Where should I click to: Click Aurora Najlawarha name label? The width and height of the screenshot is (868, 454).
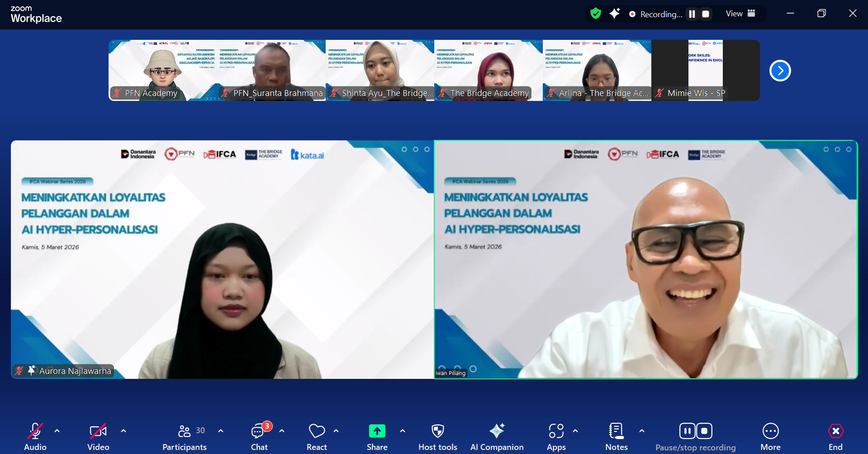pos(75,371)
